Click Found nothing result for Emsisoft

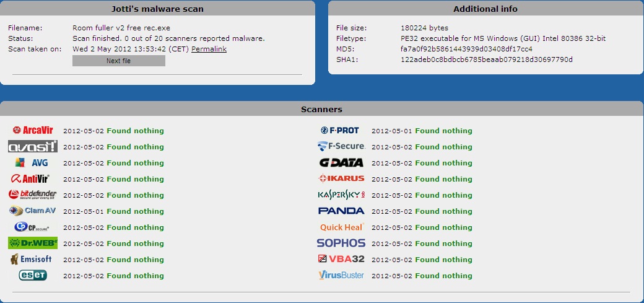point(135,260)
